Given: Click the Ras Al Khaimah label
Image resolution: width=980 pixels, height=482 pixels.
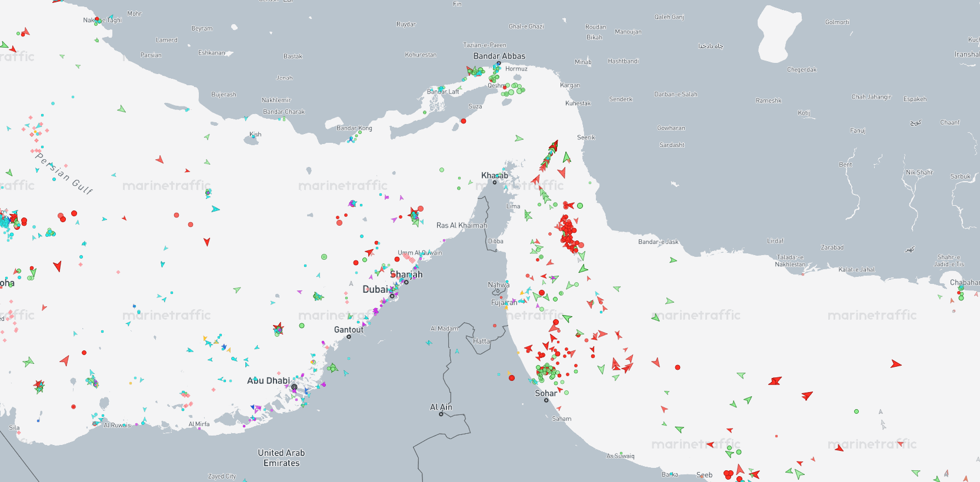Looking at the screenshot, I should click(x=462, y=225).
